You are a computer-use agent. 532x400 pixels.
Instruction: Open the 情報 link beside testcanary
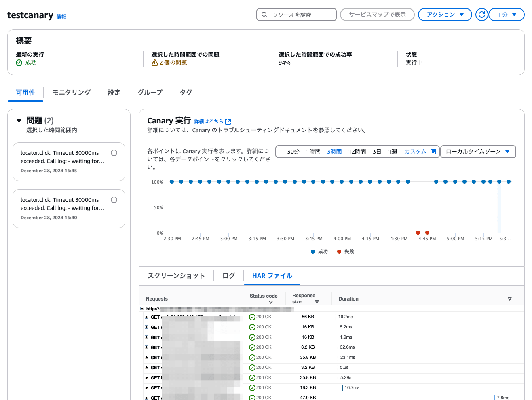coord(61,17)
